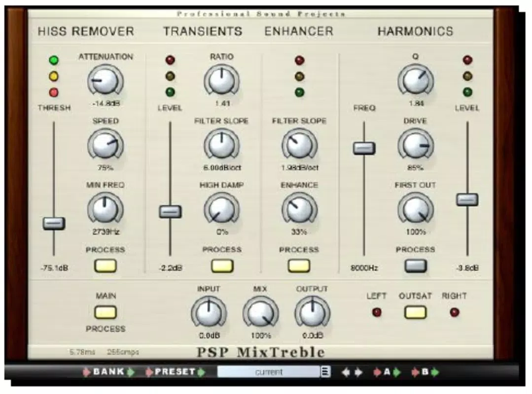
Task: Click the High Damp knob
Action: tap(221, 209)
